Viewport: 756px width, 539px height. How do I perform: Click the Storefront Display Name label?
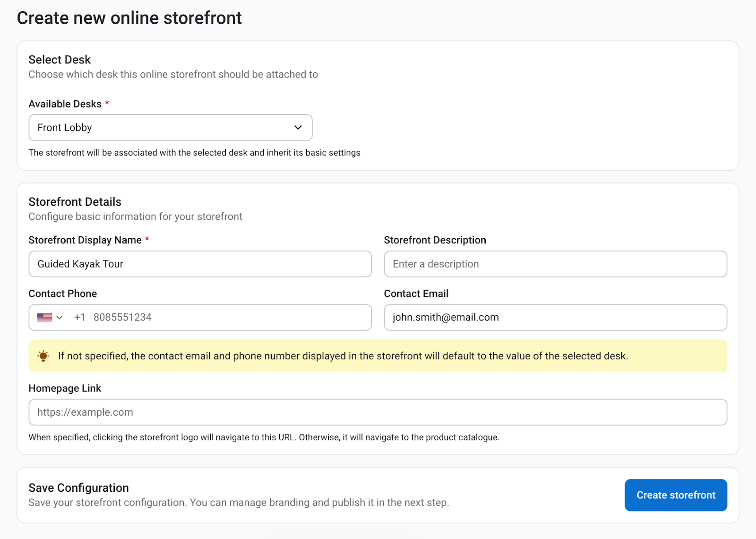85,240
